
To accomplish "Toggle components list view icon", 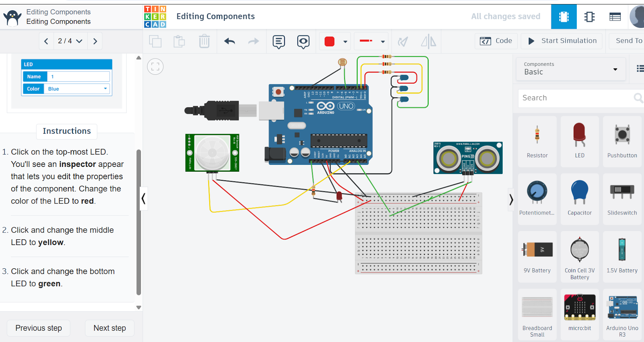I will point(640,69).
